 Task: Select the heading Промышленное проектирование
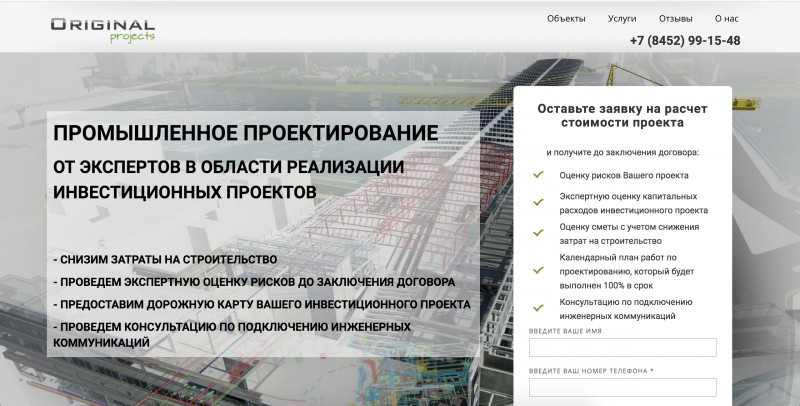[245, 133]
